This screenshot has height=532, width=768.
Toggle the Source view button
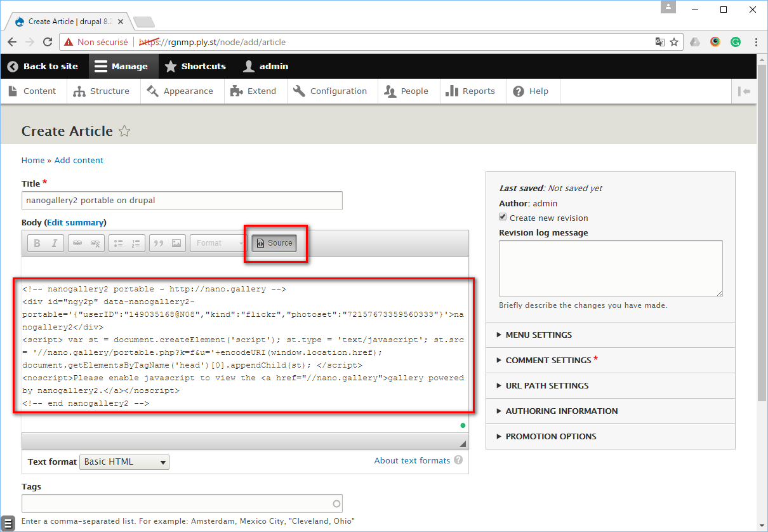tap(274, 243)
